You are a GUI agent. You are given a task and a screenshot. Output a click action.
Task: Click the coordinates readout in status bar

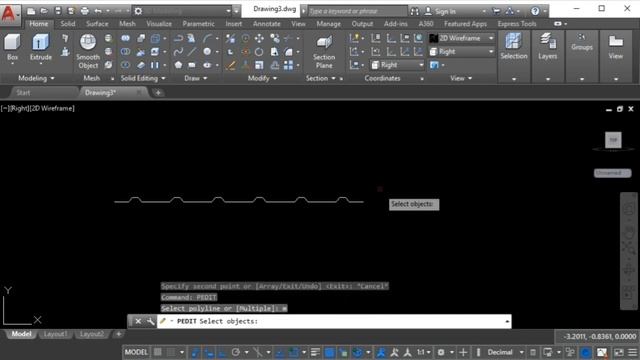(600, 336)
